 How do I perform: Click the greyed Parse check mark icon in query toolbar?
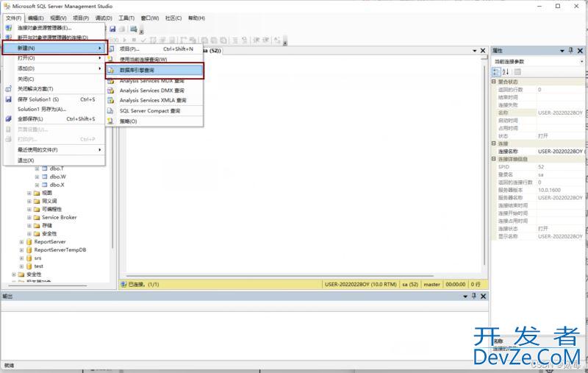[x=143, y=40]
